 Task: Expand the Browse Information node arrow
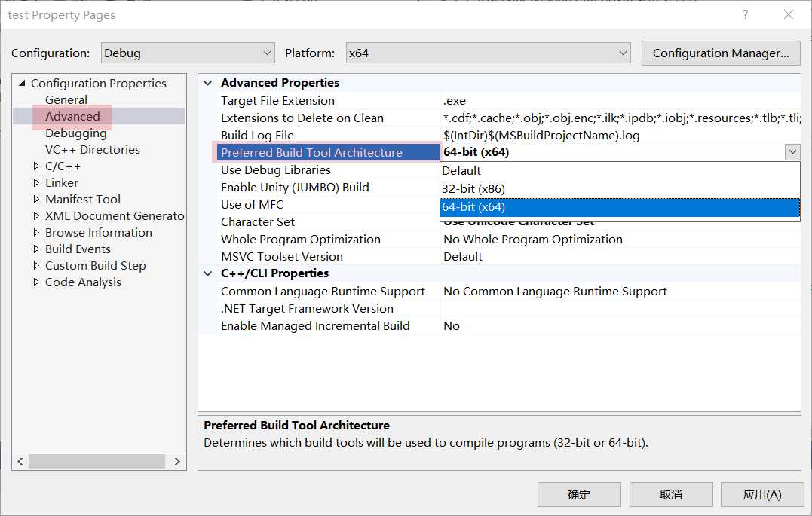tap(36, 232)
